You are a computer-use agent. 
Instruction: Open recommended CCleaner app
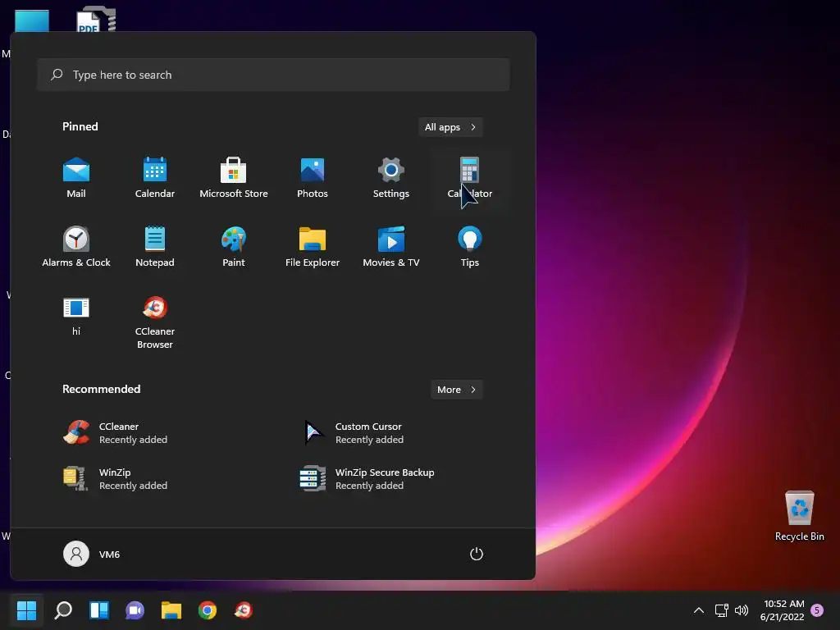[x=115, y=433]
